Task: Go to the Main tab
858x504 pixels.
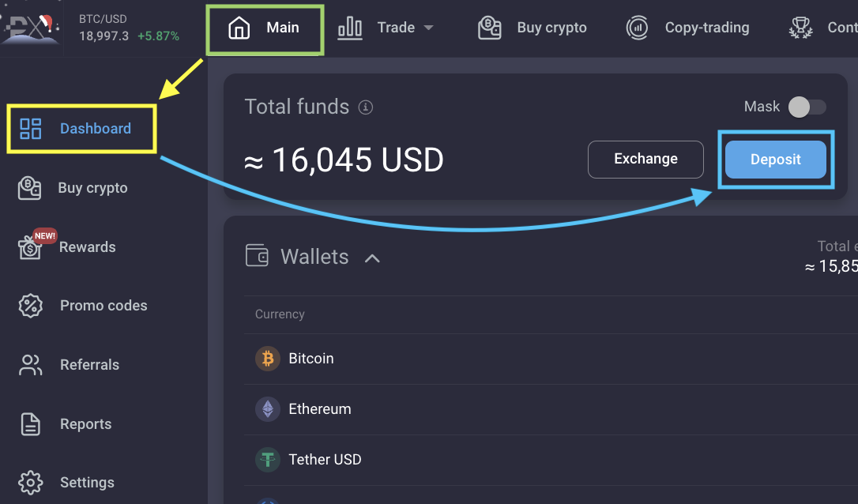Action: (x=265, y=28)
